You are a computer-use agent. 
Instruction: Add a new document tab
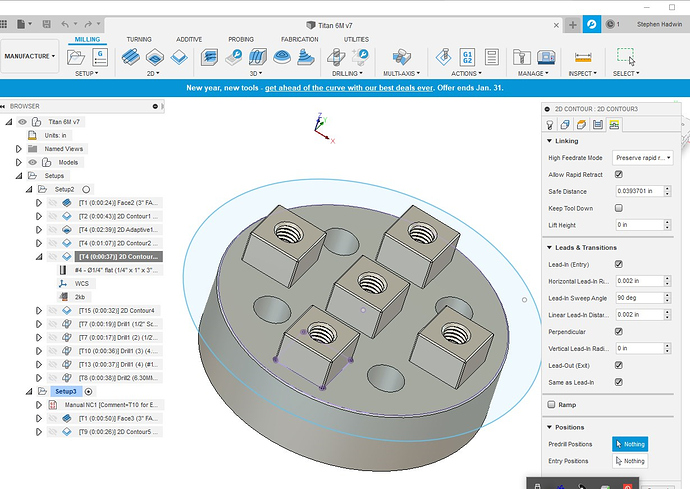click(573, 25)
